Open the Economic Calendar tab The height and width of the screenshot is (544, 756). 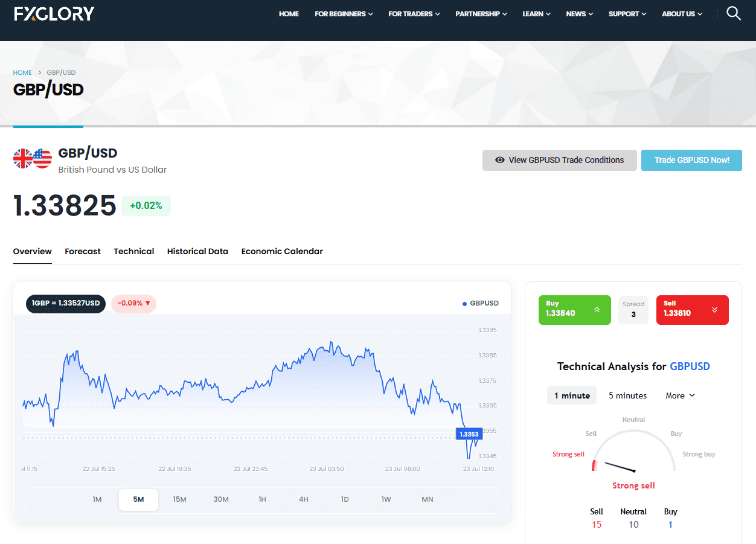pos(282,251)
